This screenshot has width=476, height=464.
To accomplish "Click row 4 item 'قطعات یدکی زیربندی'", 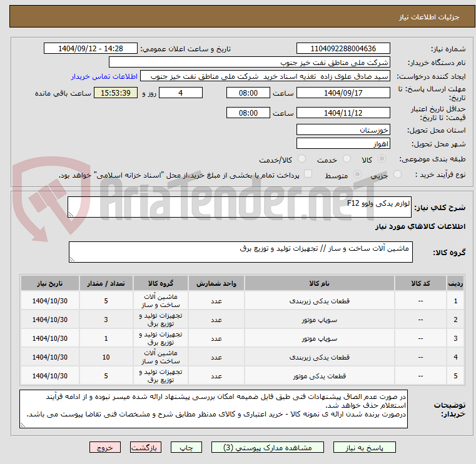I will [320, 358].
